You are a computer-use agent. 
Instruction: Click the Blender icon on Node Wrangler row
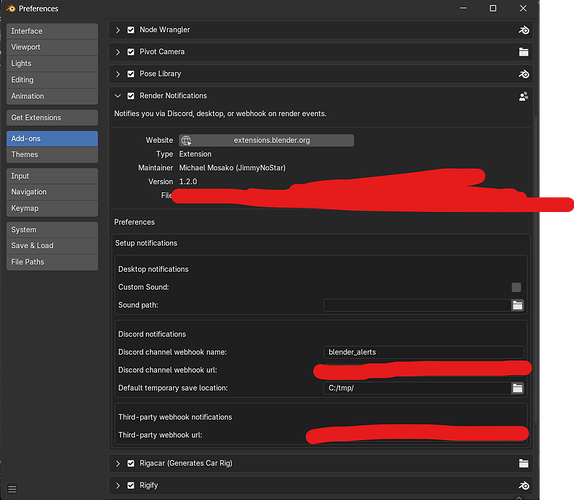523,30
